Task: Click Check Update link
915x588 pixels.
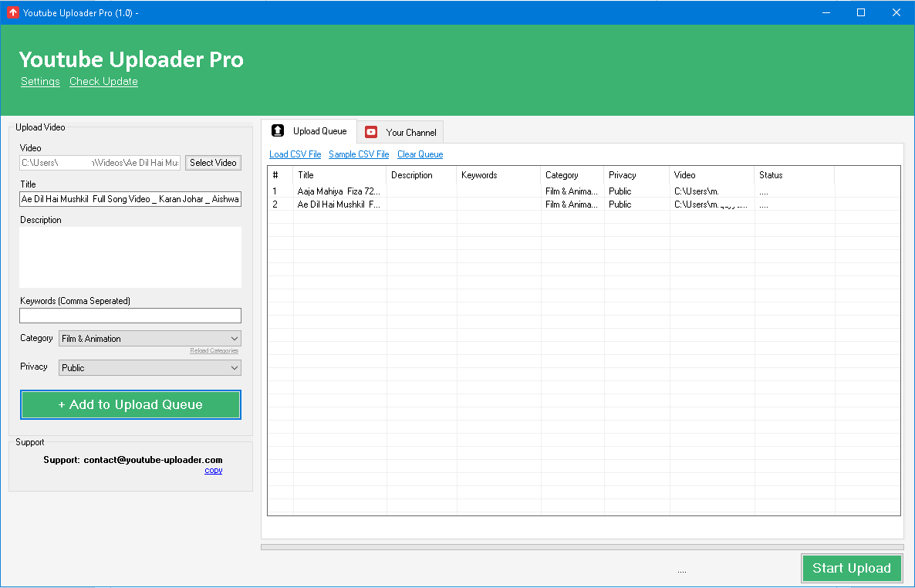Action: tap(103, 81)
